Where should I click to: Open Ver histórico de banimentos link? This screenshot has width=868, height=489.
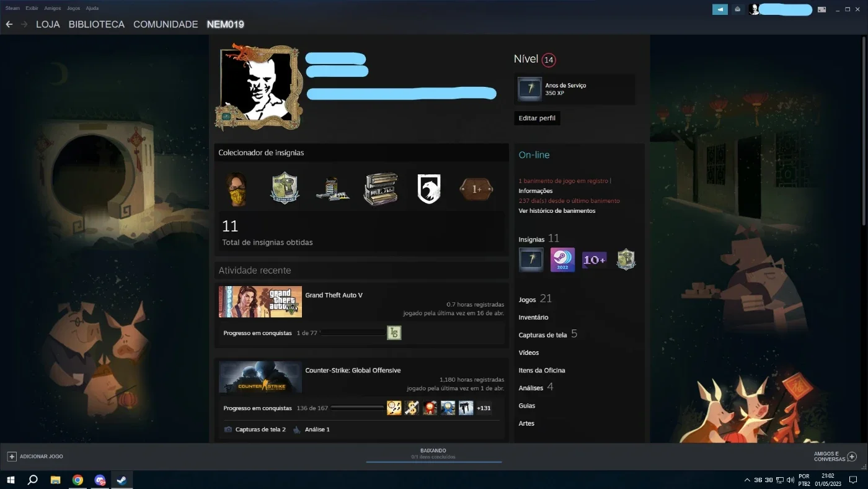[x=557, y=211]
